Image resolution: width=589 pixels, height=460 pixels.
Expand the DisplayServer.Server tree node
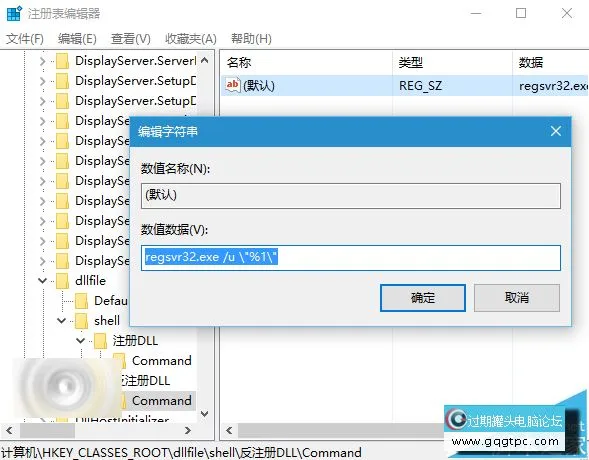coord(42,61)
